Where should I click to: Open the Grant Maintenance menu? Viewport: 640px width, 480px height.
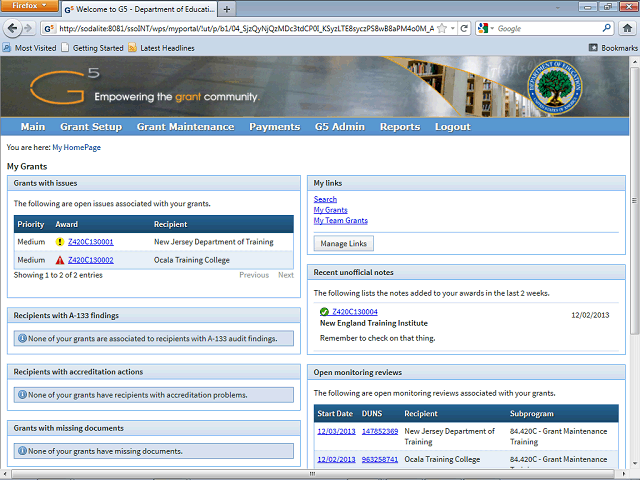tap(185, 127)
